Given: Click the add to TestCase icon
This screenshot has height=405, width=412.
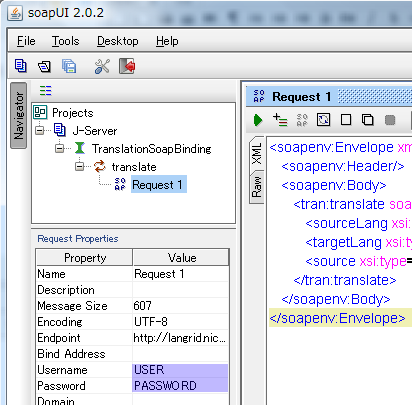Looking at the screenshot, I should (280, 120).
